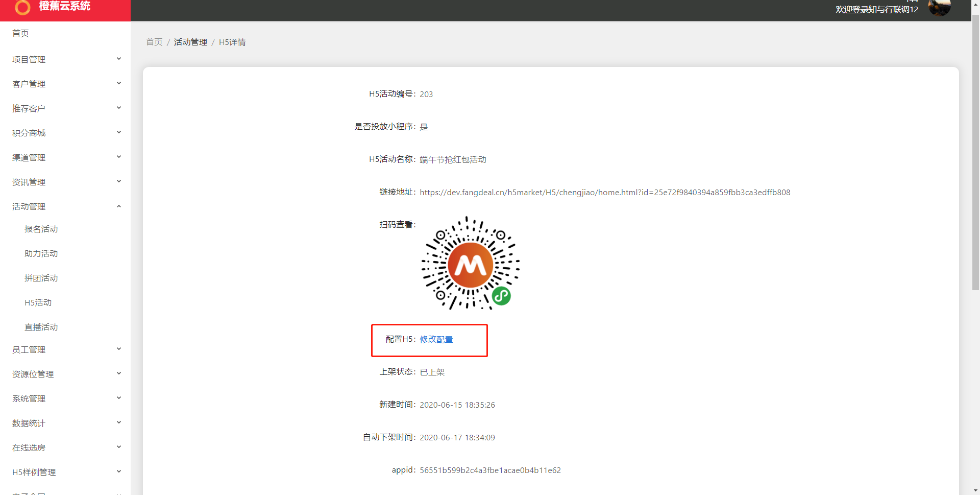980x495 pixels.
Task: Collapse the 活动管理 menu chevron
Action: 119,206
